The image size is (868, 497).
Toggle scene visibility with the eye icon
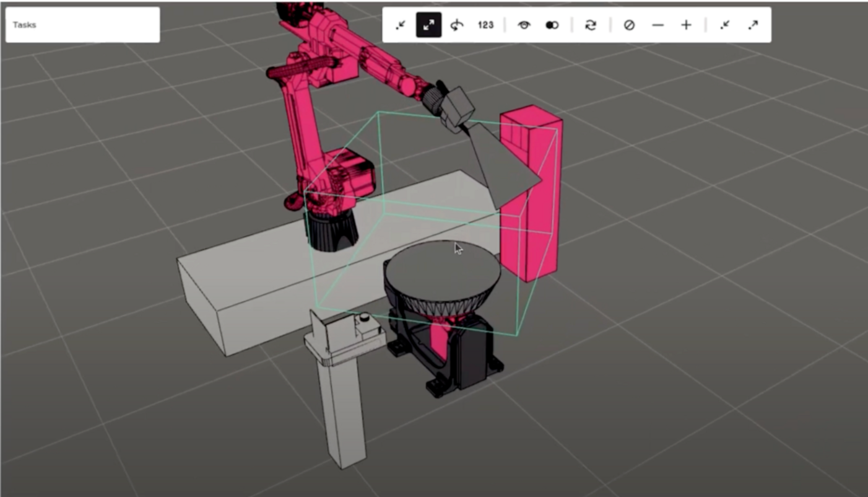pyautogui.click(x=524, y=25)
